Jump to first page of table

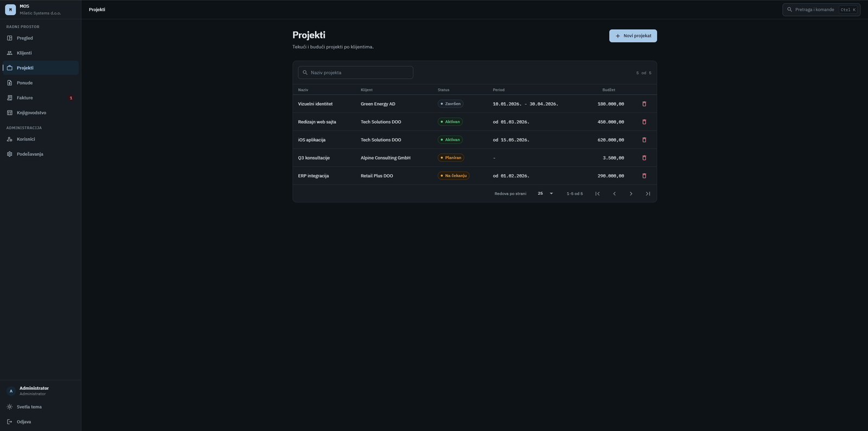597,194
